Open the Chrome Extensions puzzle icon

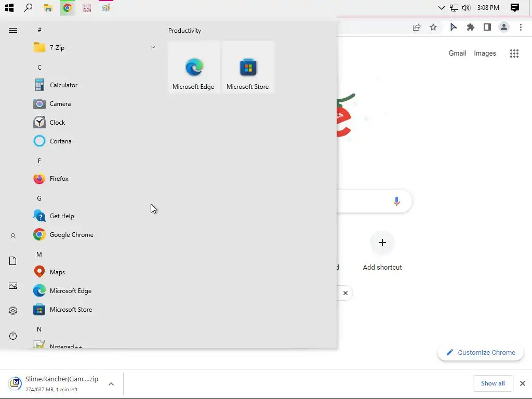[x=471, y=27]
